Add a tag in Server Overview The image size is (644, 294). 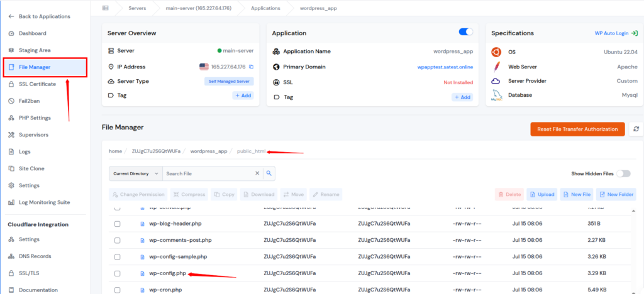click(243, 95)
